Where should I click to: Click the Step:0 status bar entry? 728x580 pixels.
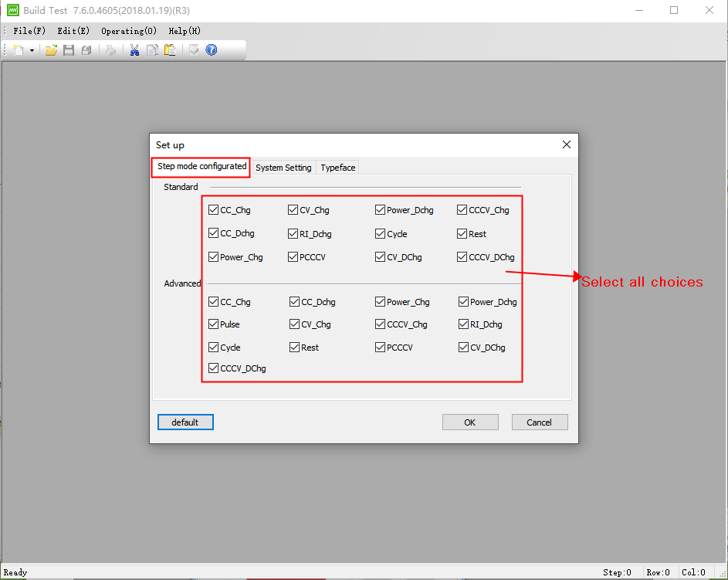coord(617,572)
